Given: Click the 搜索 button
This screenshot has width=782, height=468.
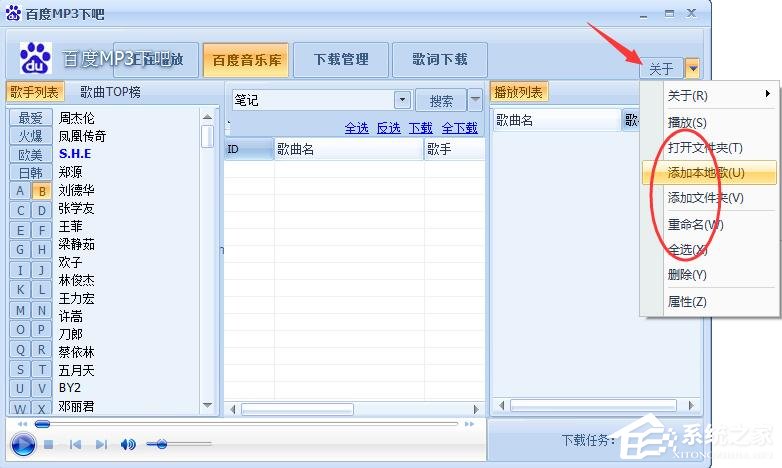Looking at the screenshot, I should 441,101.
